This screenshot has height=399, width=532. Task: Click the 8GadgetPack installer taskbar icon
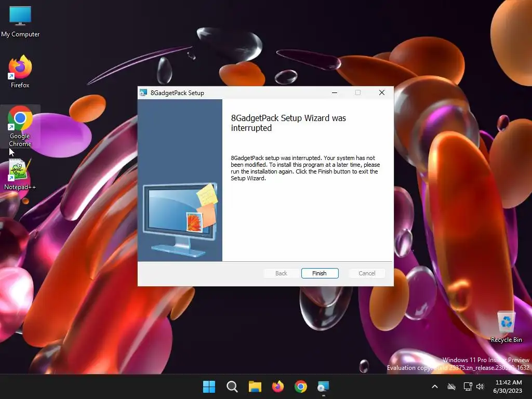click(323, 387)
